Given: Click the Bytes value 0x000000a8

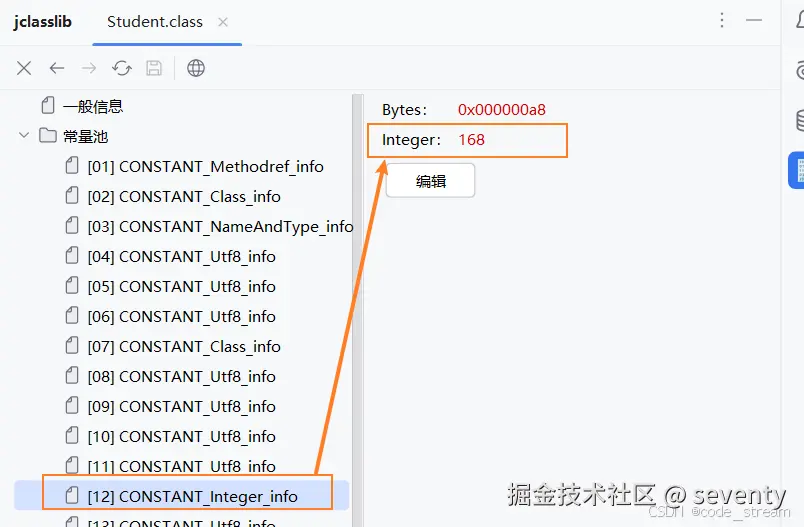Looking at the screenshot, I should [501, 110].
